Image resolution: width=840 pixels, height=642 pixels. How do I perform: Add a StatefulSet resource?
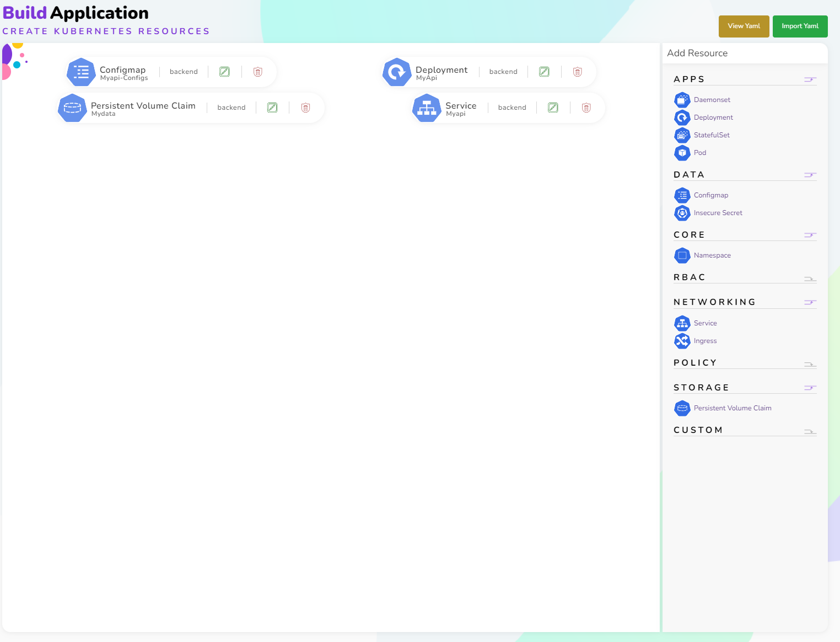click(x=712, y=135)
